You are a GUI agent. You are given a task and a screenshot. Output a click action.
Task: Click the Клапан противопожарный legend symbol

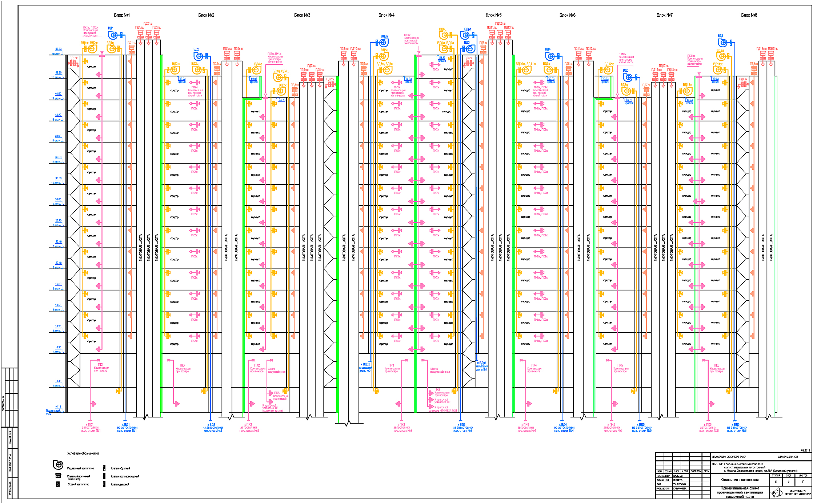tap(104, 476)
